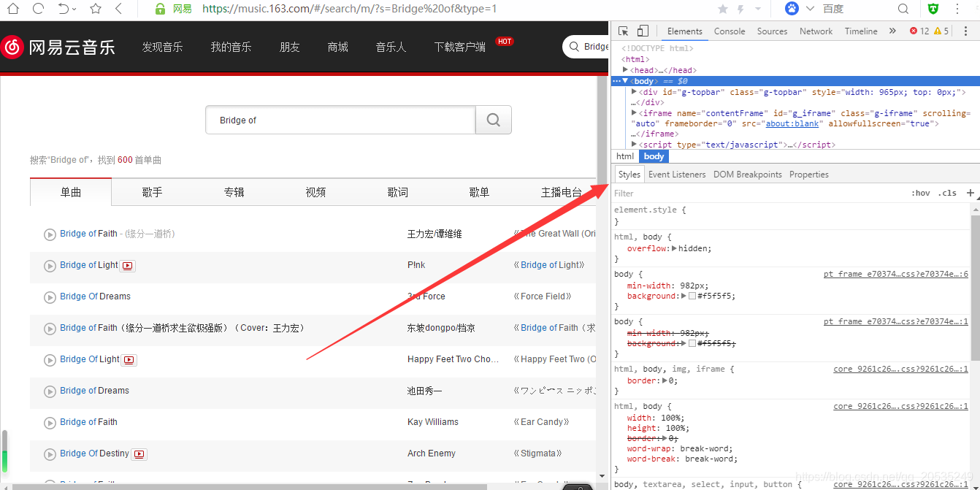Viewport: 980px width, 490px height.
Task: Switch to the 视频 results tab
Action: click(x=315, y=192)
